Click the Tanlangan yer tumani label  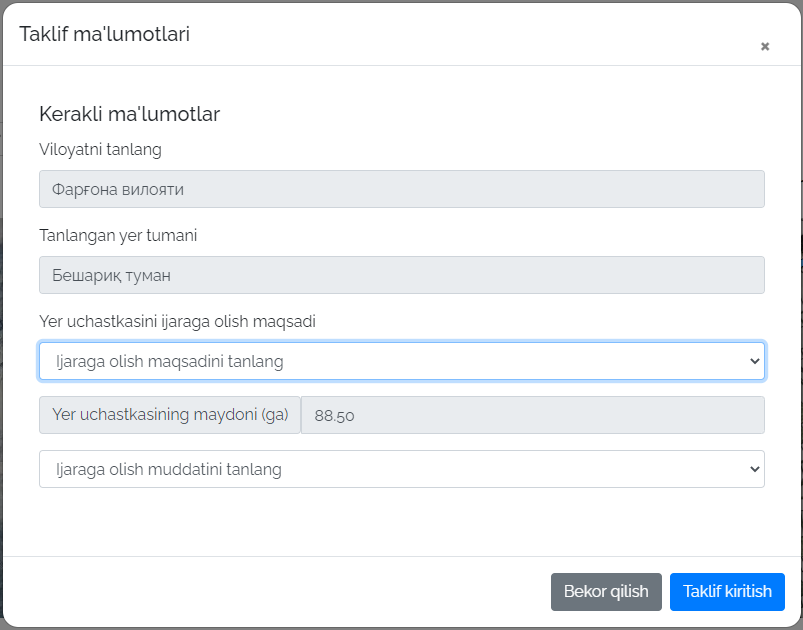tap(118, 236)
